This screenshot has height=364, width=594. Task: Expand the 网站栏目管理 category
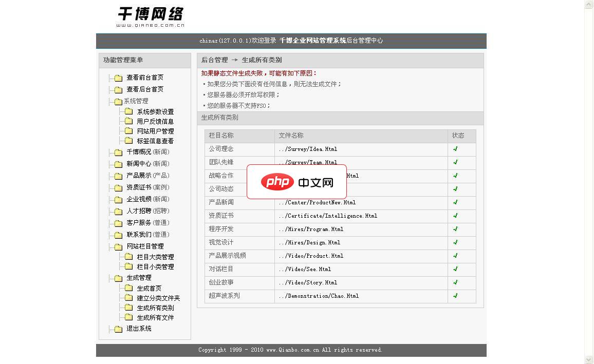[144, 246]
